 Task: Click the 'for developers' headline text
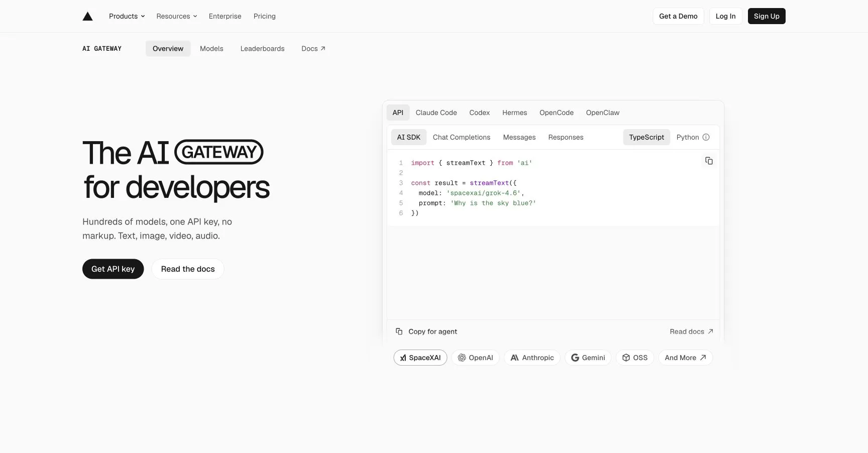click(x=177, y=187)
